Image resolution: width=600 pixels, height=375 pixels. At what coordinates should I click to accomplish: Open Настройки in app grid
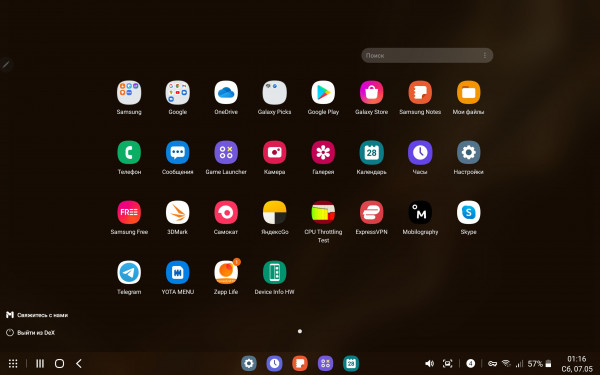(468, 152)
